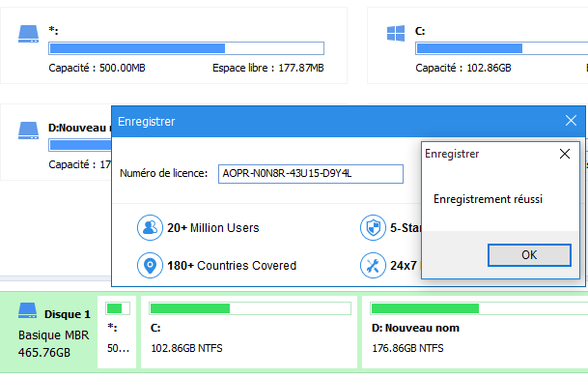Click the Disque 1 disk icon
This screenshot has width=588, height=378.
point(28,310)
